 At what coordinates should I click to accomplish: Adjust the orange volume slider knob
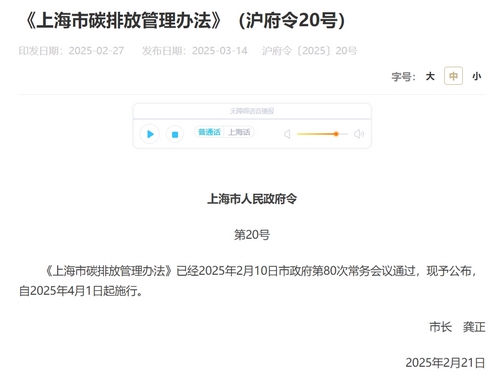point(336,134)
